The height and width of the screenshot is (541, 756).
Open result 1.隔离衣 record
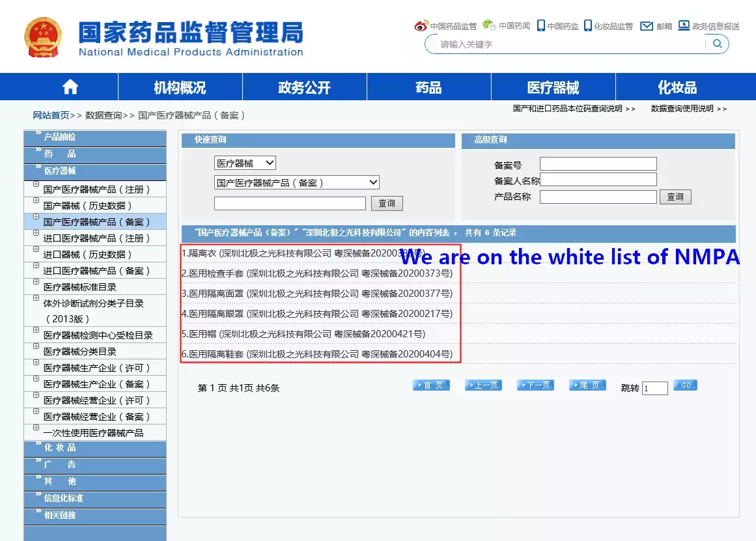pos(303,253)
